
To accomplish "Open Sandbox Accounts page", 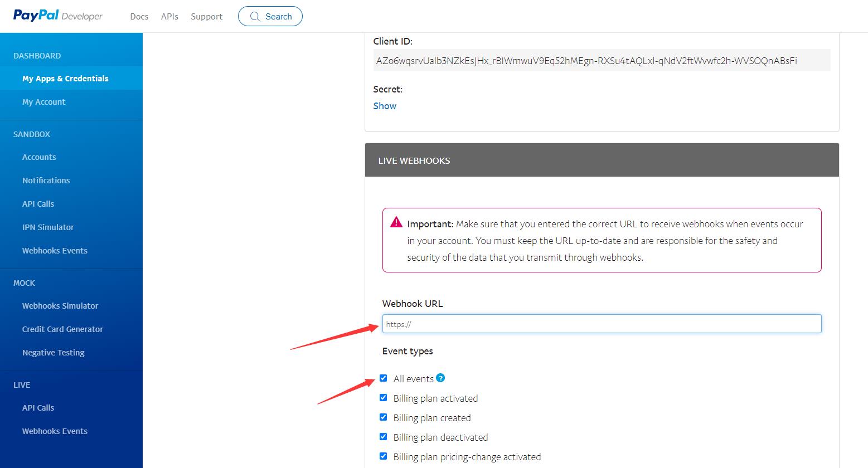I will 39,157.
